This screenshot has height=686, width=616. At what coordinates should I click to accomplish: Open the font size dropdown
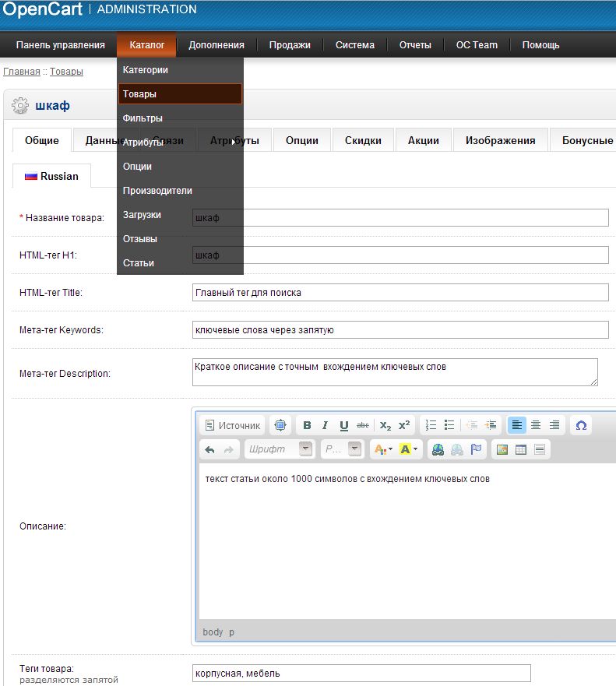click(x=343, y=449)
